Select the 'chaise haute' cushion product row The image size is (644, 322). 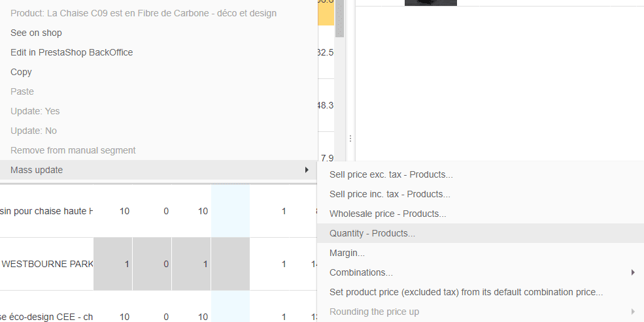click(x=47, y=211)
